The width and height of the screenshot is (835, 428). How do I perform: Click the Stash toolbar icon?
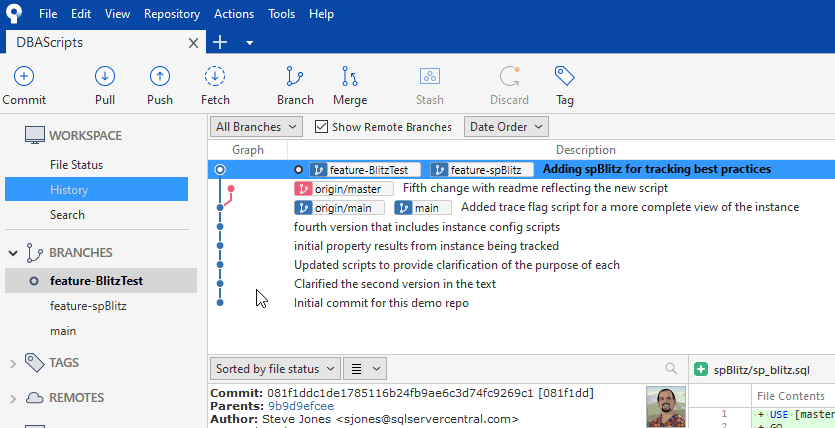click(430, 77)
